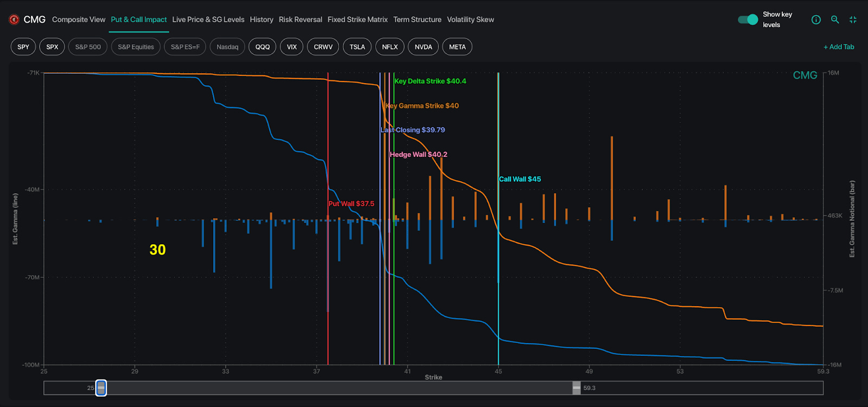Viewport: 868px width, 407px height.
Task: Select the SPY ticker chip
Action: coord(23,47)
